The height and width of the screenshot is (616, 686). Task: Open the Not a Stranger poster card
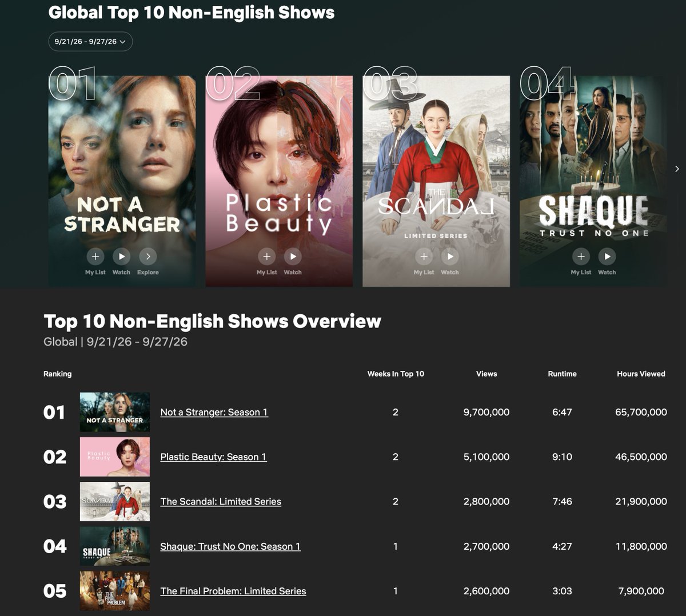point(122,181)
